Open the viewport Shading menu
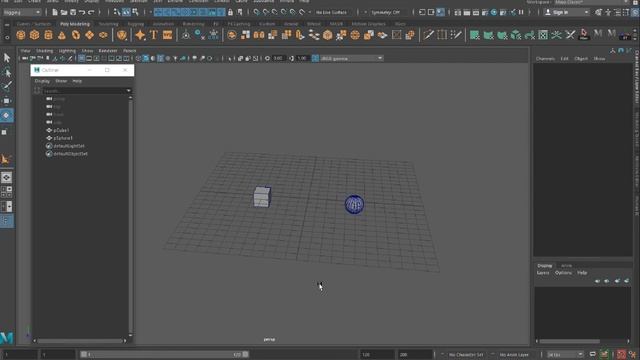Screen dimensions: 640x360 (44, 51)
